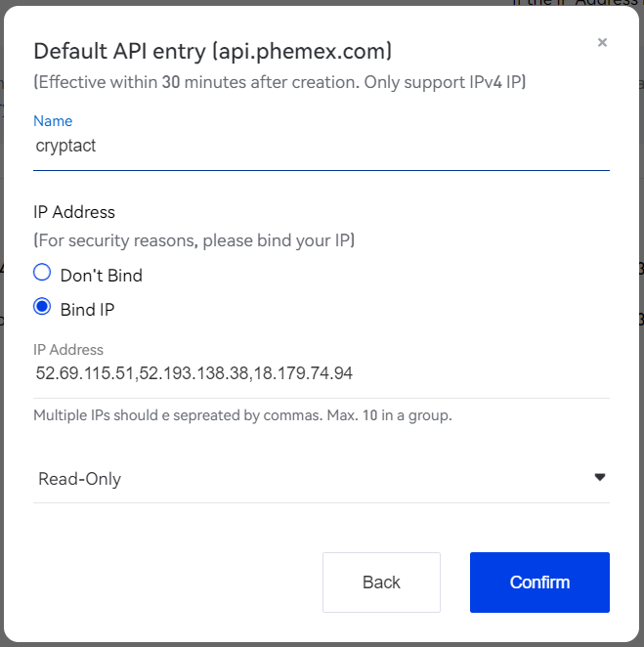
Task: Click the Bind IP label text
Action: coord(87,310)
